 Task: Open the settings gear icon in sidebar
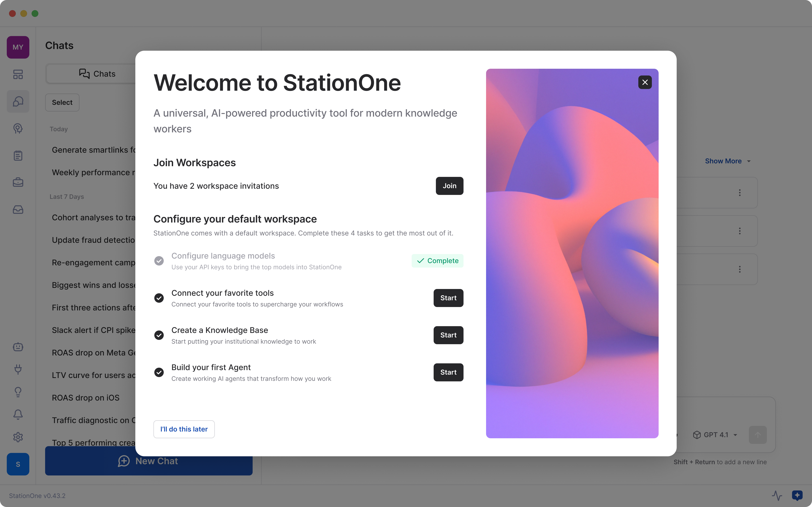point(18,437)
